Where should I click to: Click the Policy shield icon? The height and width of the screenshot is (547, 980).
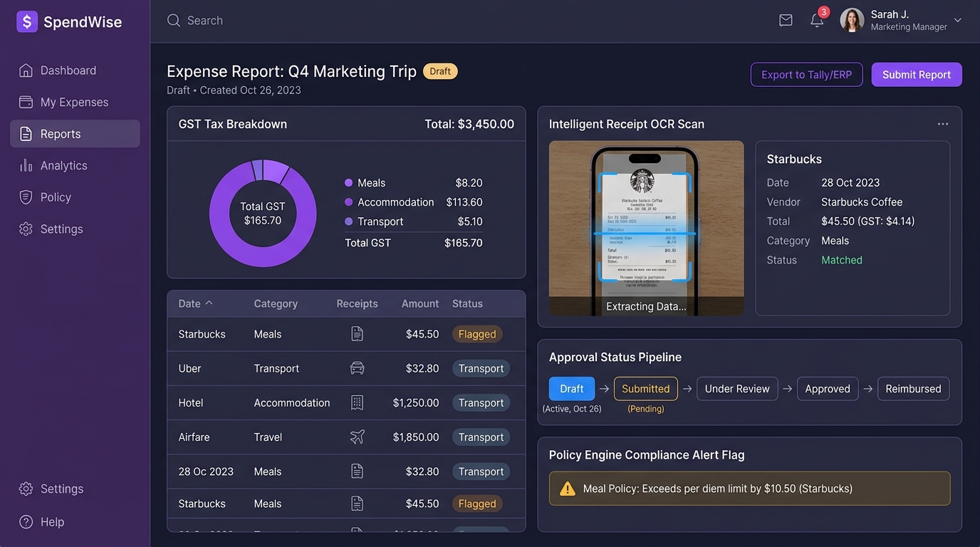click(x=26, y=197)
